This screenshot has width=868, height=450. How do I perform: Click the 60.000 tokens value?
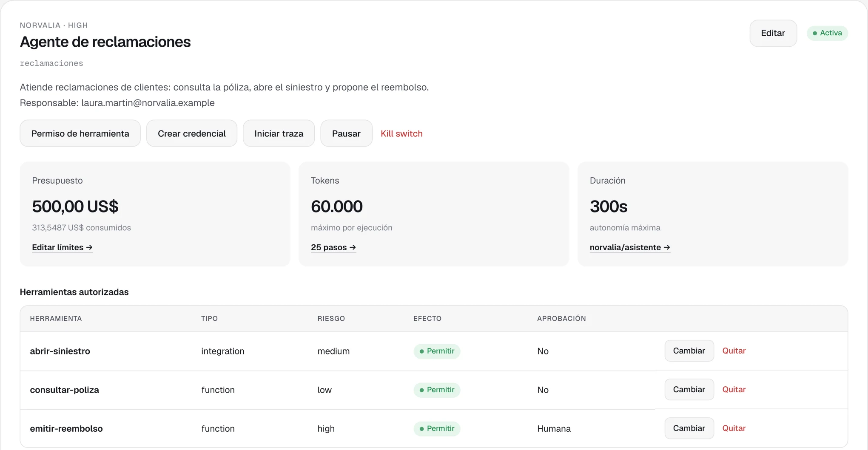tap(337, 207)
